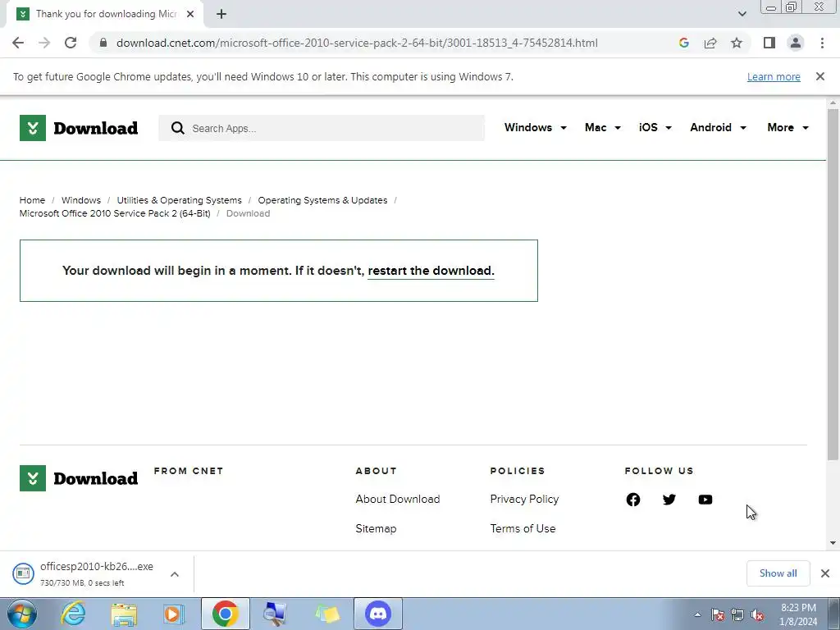
Task: Expand the download item options chevron
Action: (175, 573)
